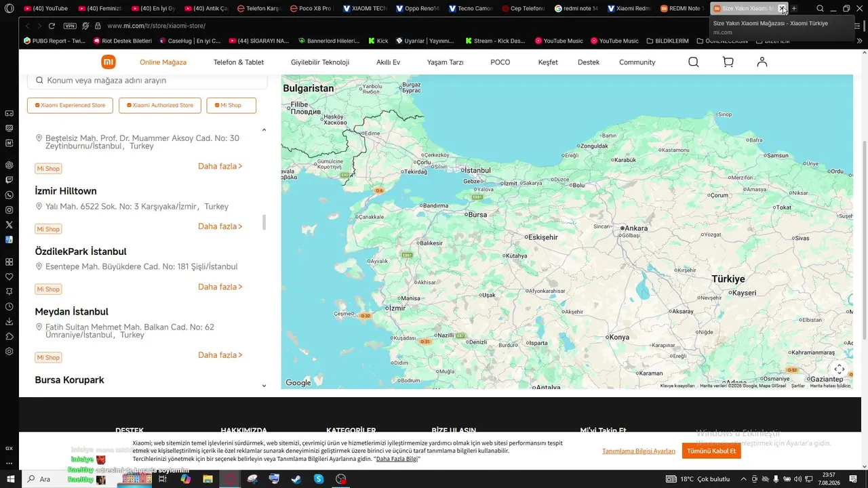Open the Opera menu logo icon
The width and height of the screenshot is (868, 488).
[9, 8]
